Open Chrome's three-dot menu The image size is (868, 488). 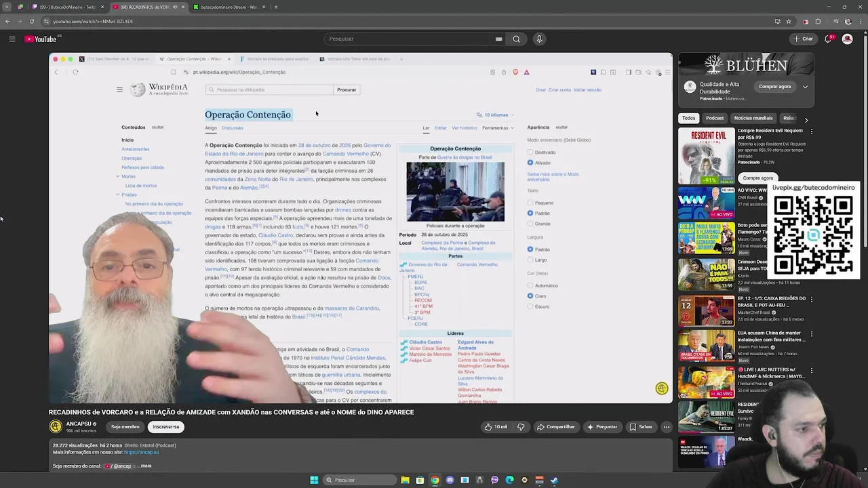coord(860,21)
